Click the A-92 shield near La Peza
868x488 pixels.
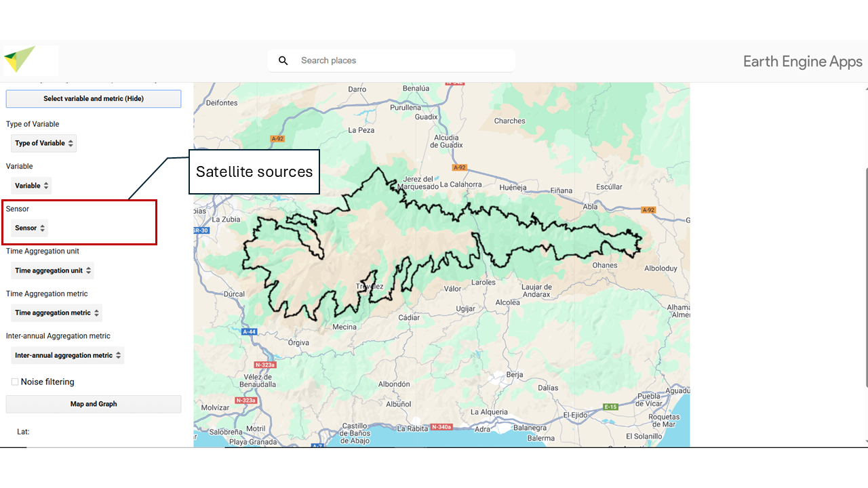[x=277, y=138]
